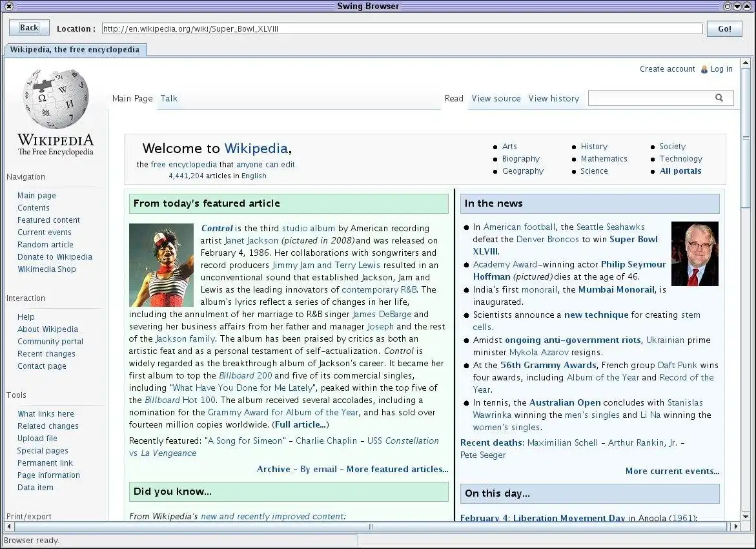Click the Back button

tap(29, 28)
